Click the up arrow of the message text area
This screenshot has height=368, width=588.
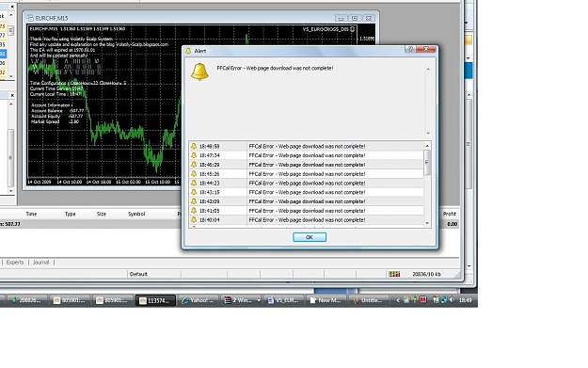(428, 69)
